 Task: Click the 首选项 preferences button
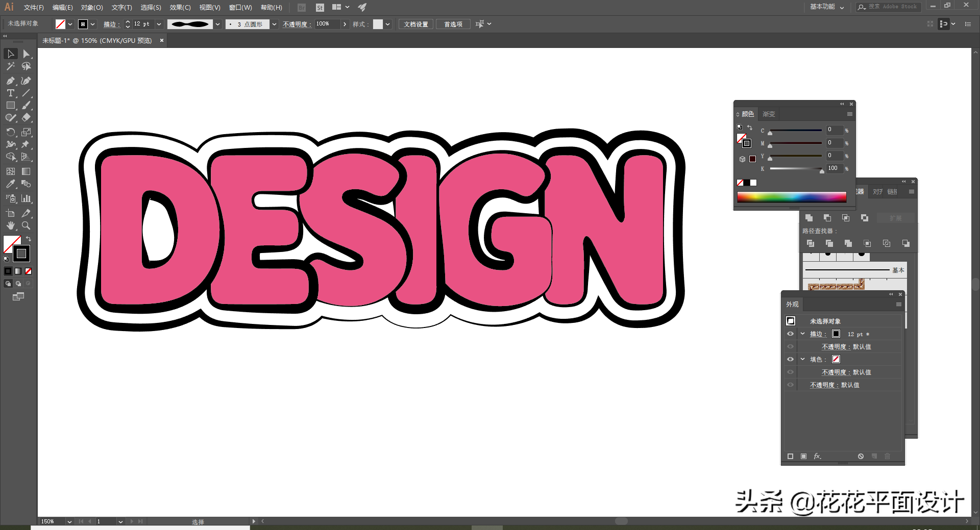(453, 24)
